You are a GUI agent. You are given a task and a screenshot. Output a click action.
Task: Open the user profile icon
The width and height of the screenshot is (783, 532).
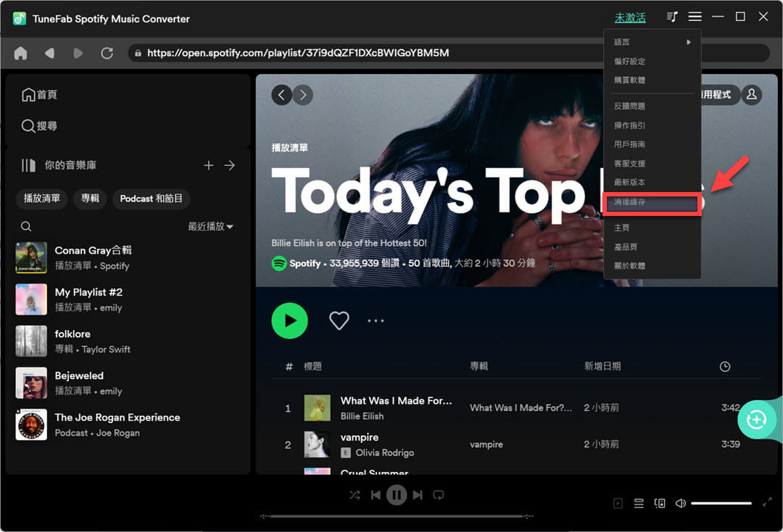click(x=752, y=94)
